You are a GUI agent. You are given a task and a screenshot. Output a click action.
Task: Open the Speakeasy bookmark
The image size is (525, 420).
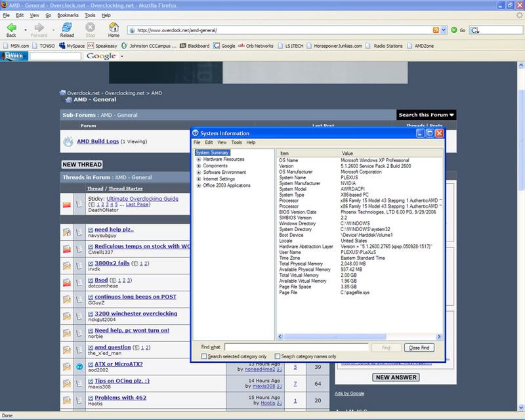102,45
